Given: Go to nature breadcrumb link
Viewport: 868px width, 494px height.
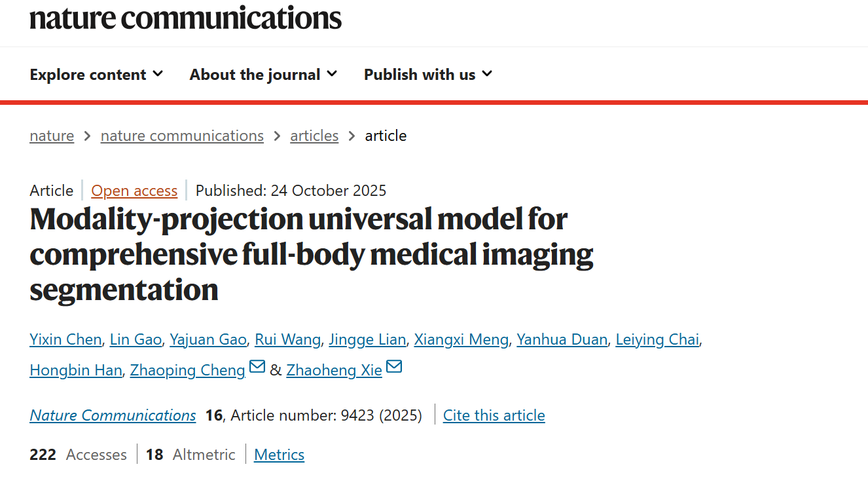Looking at the screenshot, I should coord(52,136).
